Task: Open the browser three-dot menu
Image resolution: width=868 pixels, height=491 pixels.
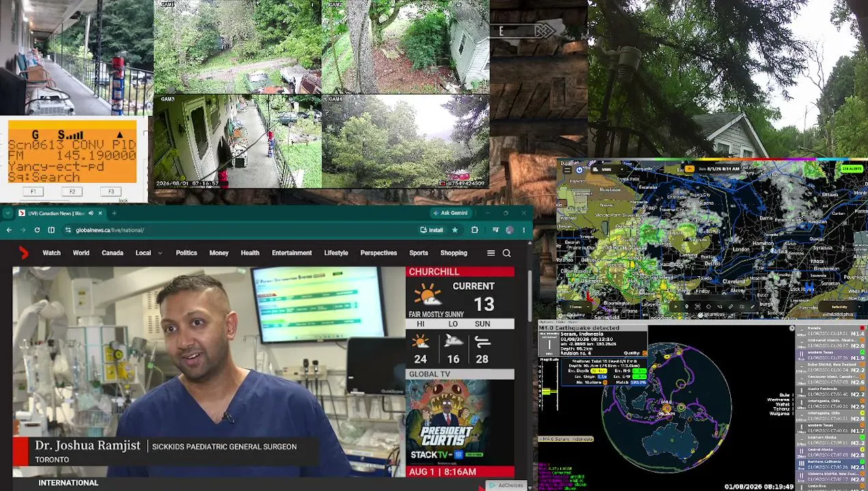Action: (x=523, y=230)
